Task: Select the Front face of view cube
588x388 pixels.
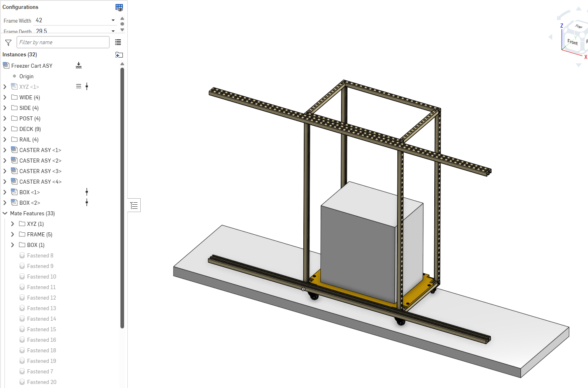Action: click(x=572, y=42)
